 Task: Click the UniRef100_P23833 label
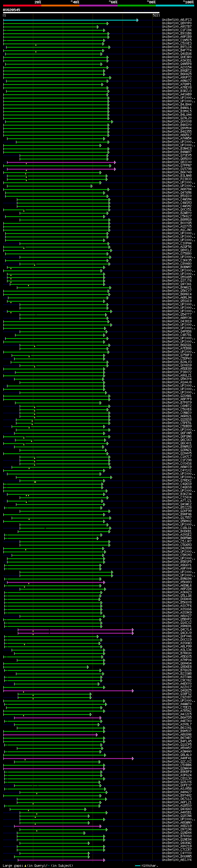177,179
